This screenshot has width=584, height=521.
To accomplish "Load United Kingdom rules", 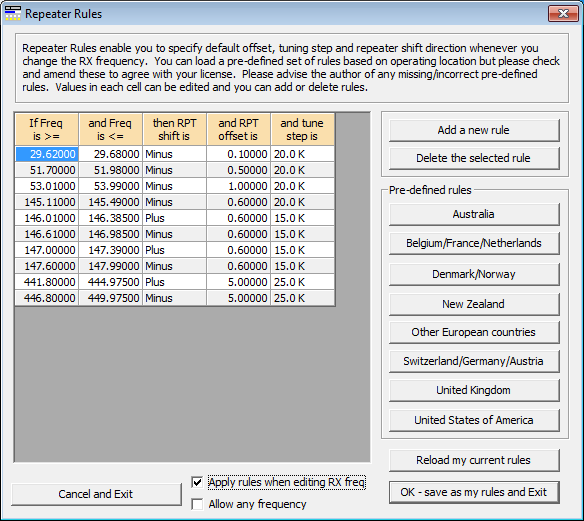I will point(474,390).
